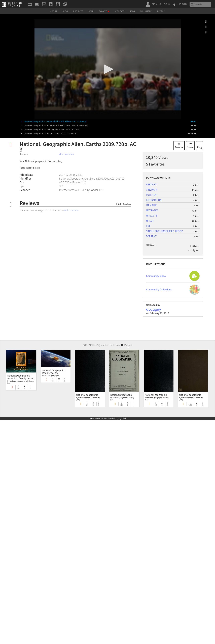This screenshot has width=215, height=644.
Task: Open the Web (Wayback) media icon
Action: 30,4
